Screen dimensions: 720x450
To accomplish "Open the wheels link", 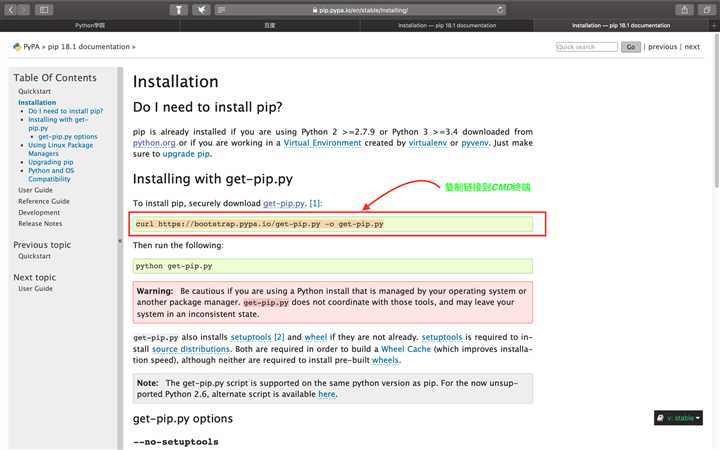I will click(x=385, y=360).
